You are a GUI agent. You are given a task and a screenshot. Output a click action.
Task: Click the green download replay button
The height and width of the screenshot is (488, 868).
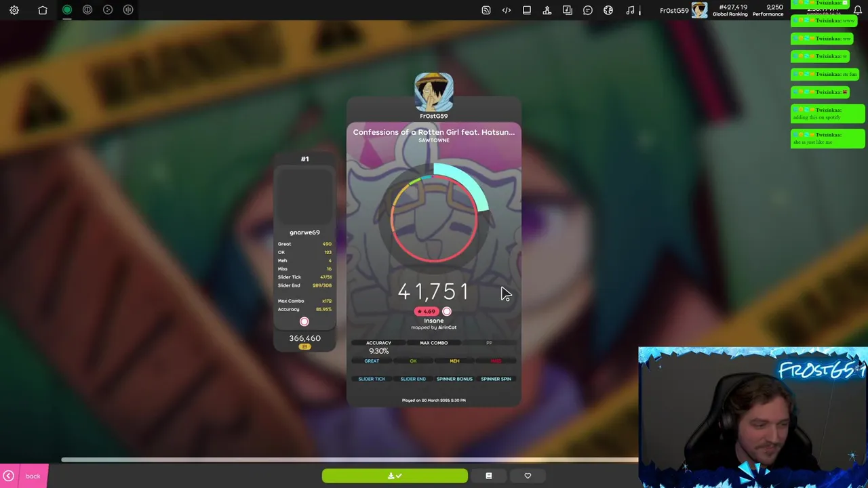395,476
